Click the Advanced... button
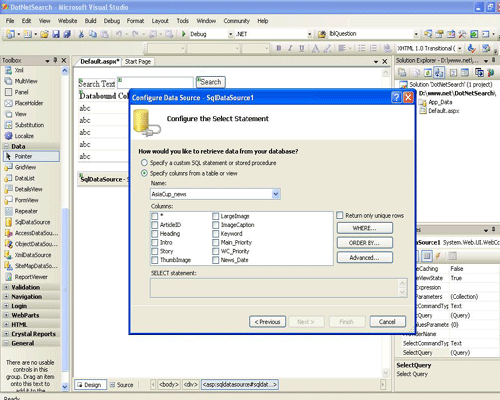 point(365,257)
